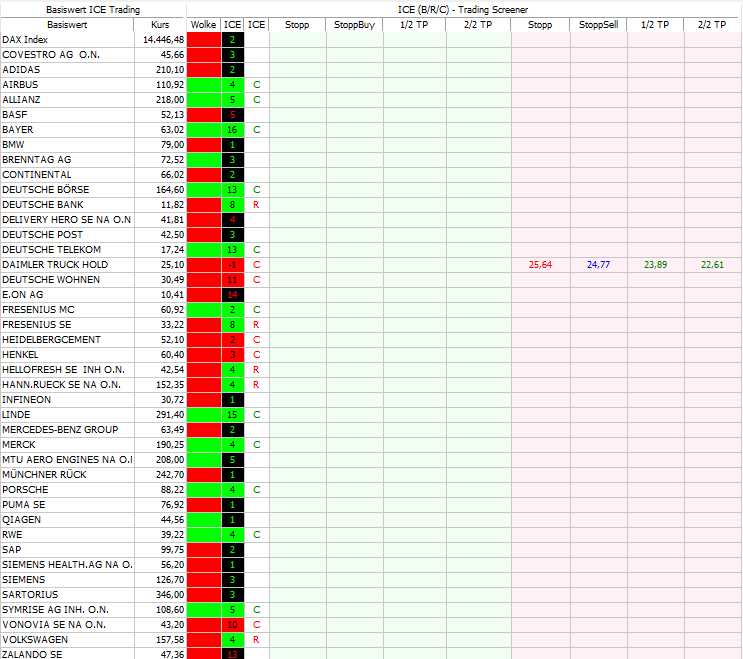Image resolution: width=743 pixels, height=659 pixels.
Task: Select the FRESENIUS MC row
Action: 38,310
